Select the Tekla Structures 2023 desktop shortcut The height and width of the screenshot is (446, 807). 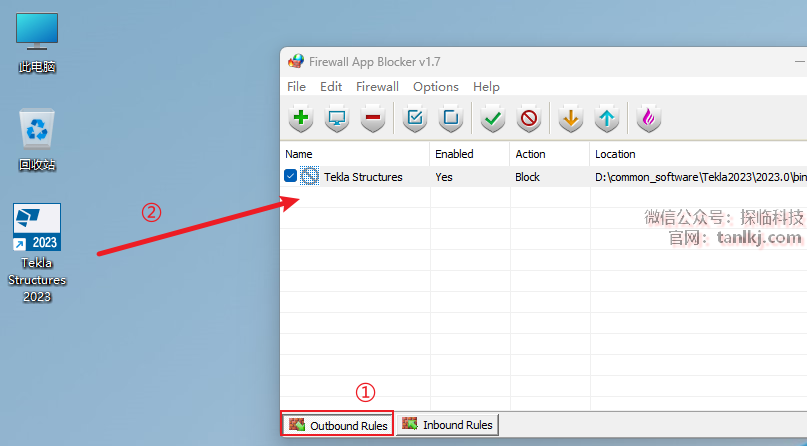tap(37, 253)
